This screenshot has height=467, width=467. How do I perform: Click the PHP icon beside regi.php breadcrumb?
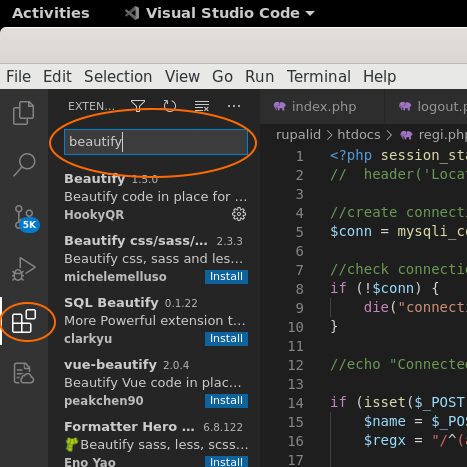pyautogui.click(x=406, y=135)
